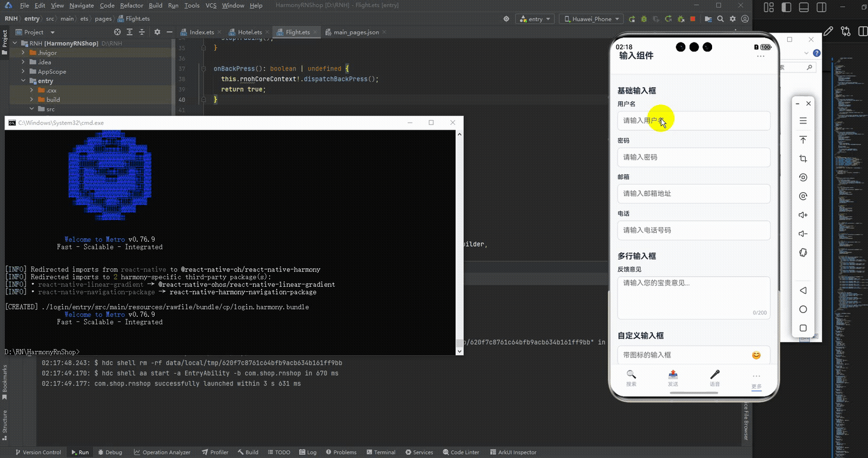Open the VCS menu
Screen dimensions: 868x458
pos(211,5)
